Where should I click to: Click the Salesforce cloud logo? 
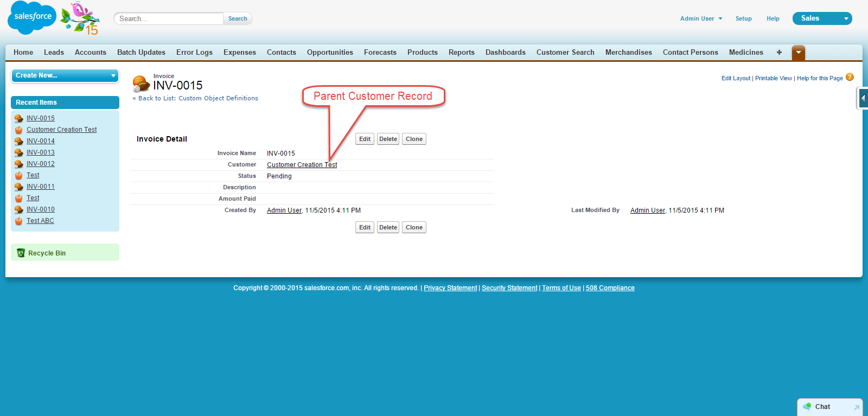[x=32, y=17]
